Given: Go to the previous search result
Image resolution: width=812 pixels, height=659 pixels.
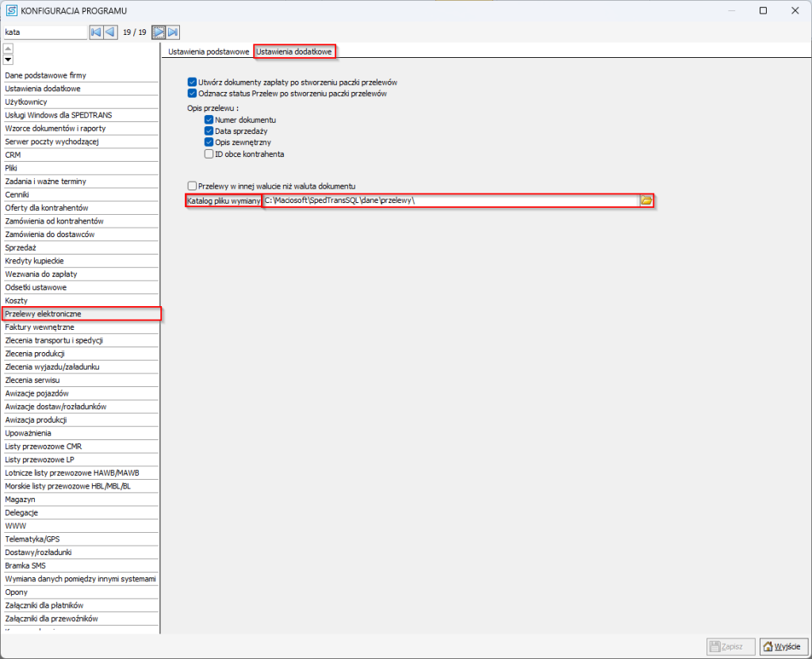Looking at the screenshot, I should (110, 33).
